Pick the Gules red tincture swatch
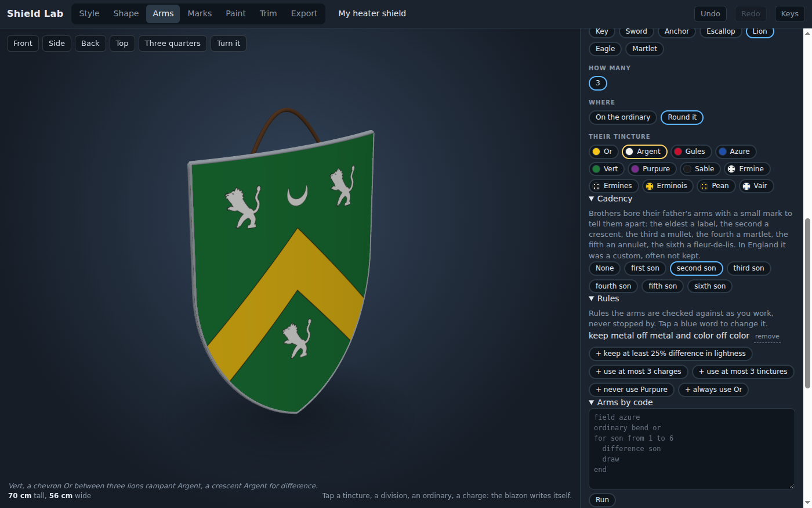The height and width of the screenshot is (508, 812). click(x=691, y=152)
